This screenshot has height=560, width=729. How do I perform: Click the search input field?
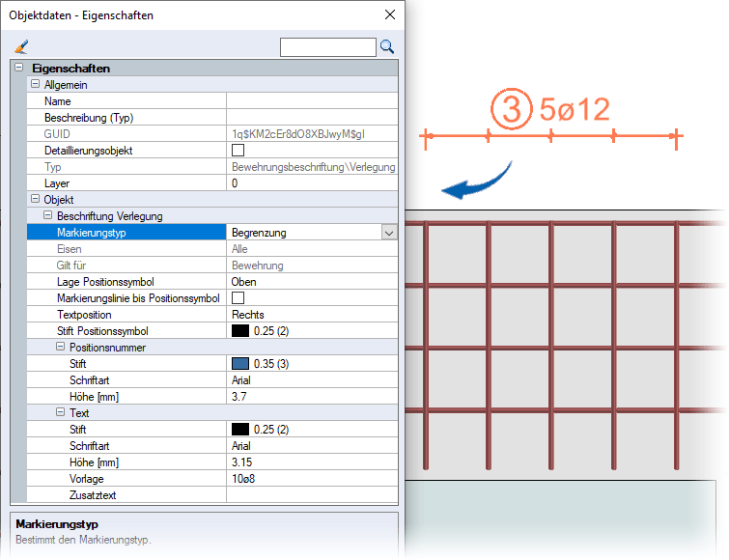327,46
